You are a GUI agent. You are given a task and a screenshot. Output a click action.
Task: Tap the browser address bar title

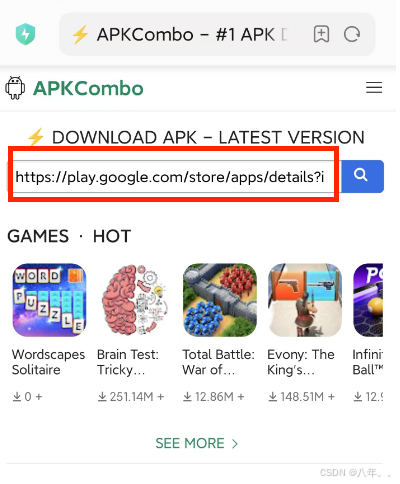click(192, 34)
